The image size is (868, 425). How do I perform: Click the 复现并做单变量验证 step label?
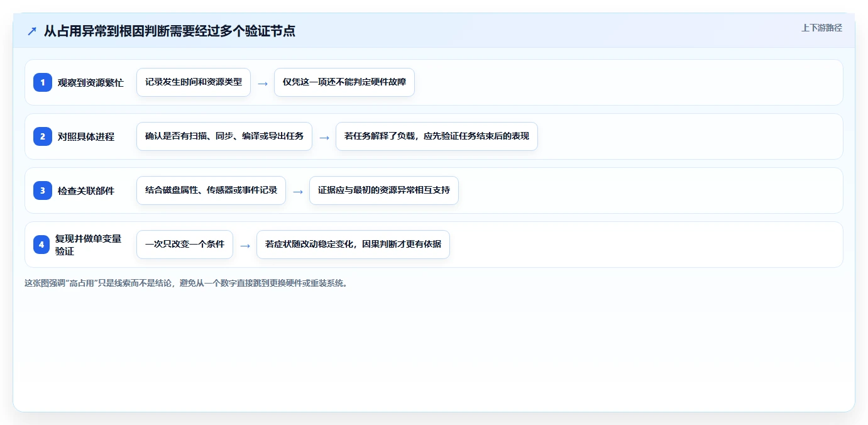click(x=89, y=245)
